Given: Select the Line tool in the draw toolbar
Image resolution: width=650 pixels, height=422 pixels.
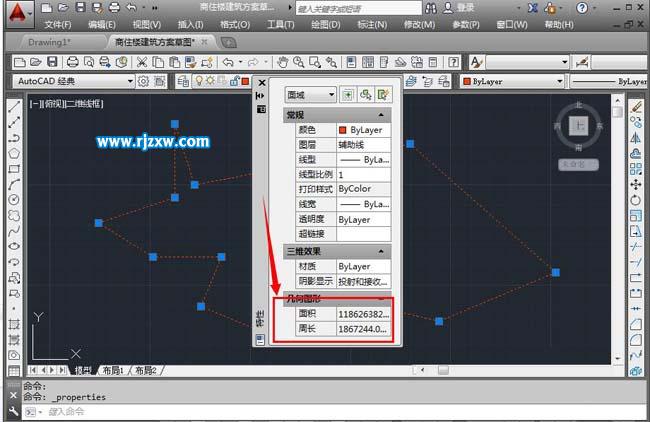Looking at the screenshot, I should pyautogui.click(x=14, y=106).
